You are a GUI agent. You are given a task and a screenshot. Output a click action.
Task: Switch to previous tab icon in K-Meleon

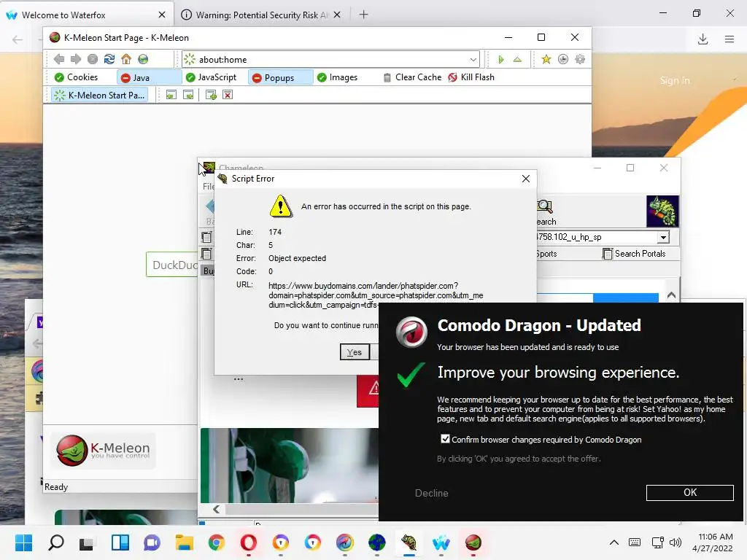coord(171,95)
